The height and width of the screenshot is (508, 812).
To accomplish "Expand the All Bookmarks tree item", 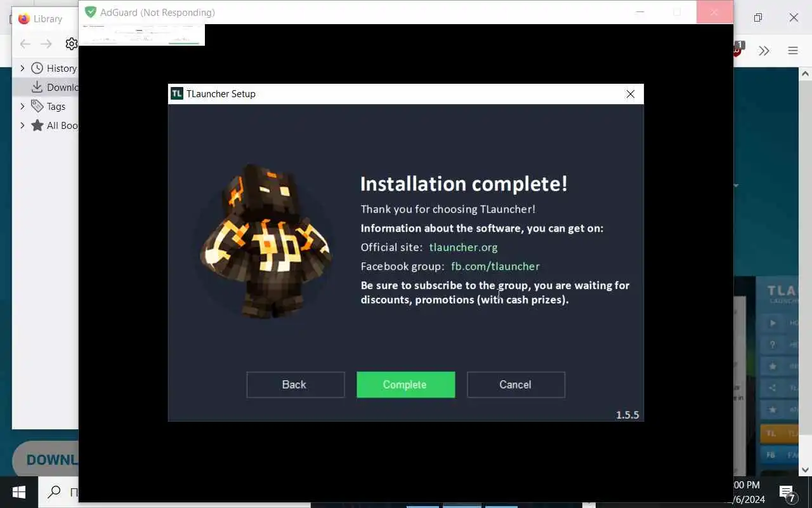I will click(x=22, y=125).
